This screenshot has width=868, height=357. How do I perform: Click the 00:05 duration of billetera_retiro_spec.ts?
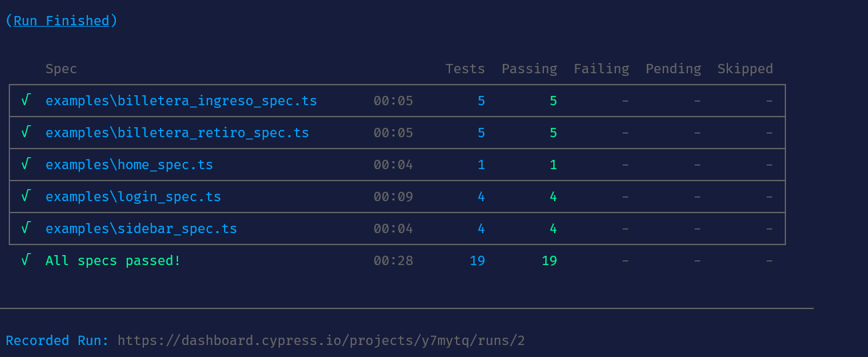[393, 133]
